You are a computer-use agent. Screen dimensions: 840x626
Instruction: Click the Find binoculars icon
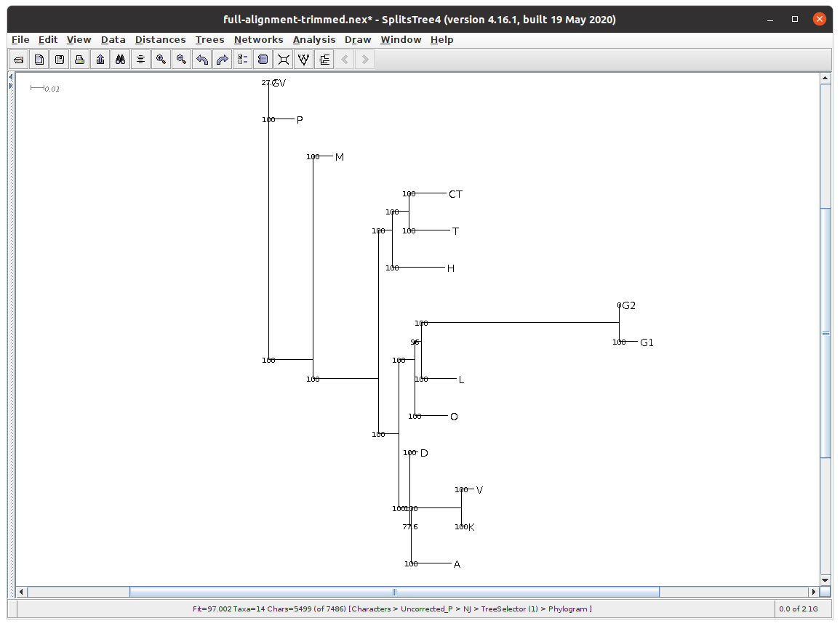121,60
